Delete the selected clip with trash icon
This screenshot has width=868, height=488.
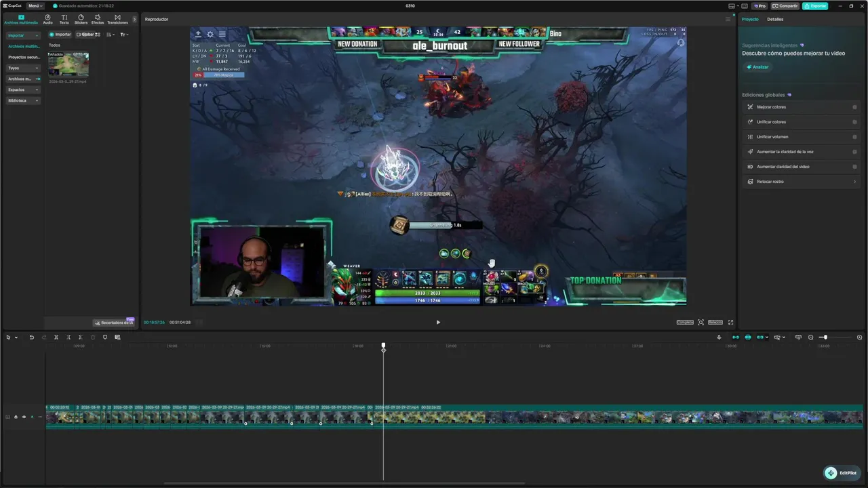93,337
